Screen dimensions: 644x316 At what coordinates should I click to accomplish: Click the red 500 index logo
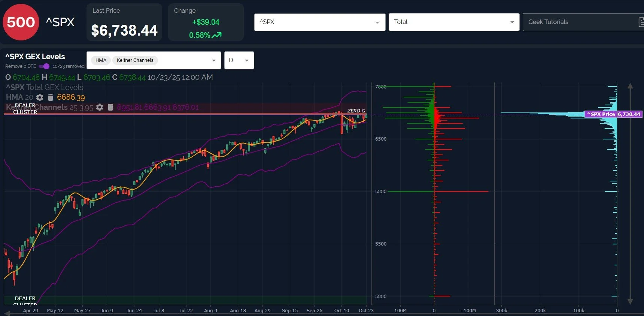point(21,22)
